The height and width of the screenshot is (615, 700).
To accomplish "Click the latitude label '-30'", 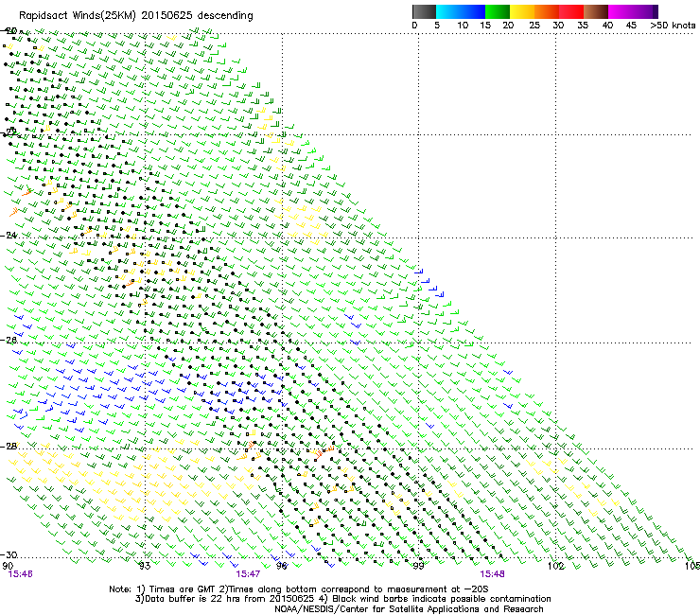I will tap(10, 554).
